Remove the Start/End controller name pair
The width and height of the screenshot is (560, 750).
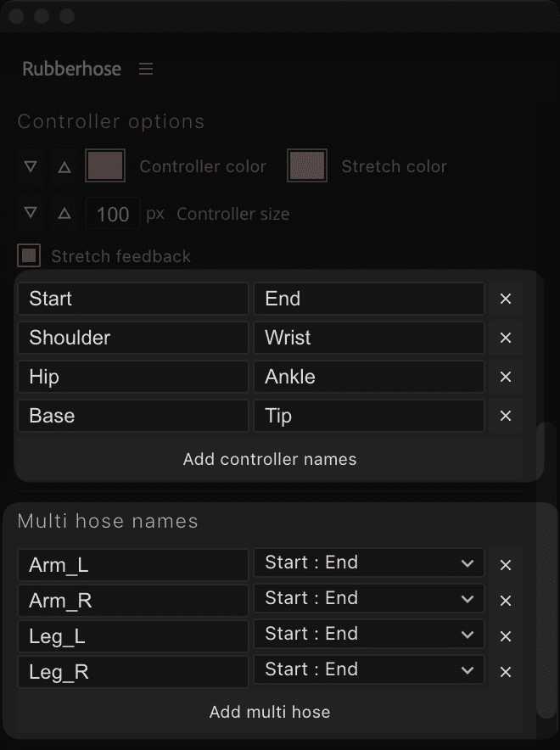(x=506, y=299)
